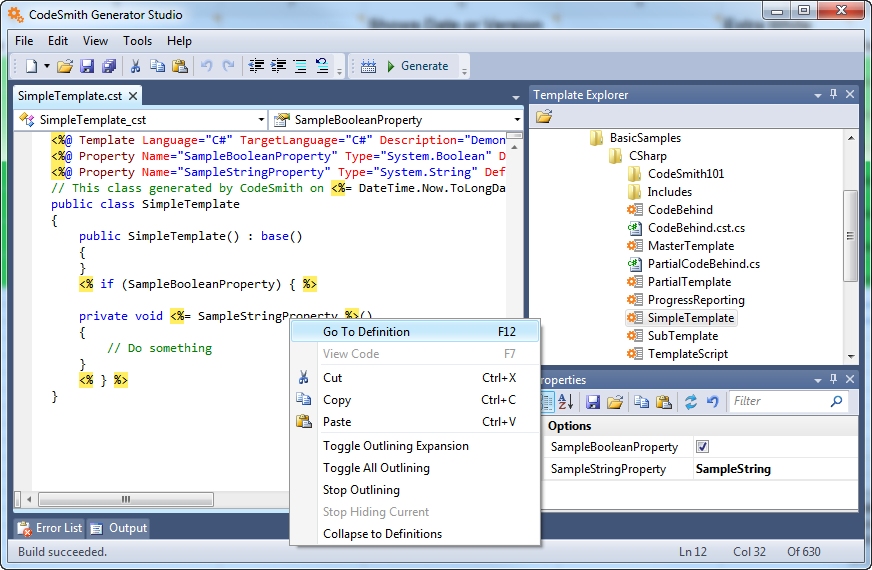This screenshot has width=872, height=570.
Task: Click the Build toolbar icon
Action: tap(368, 66)
